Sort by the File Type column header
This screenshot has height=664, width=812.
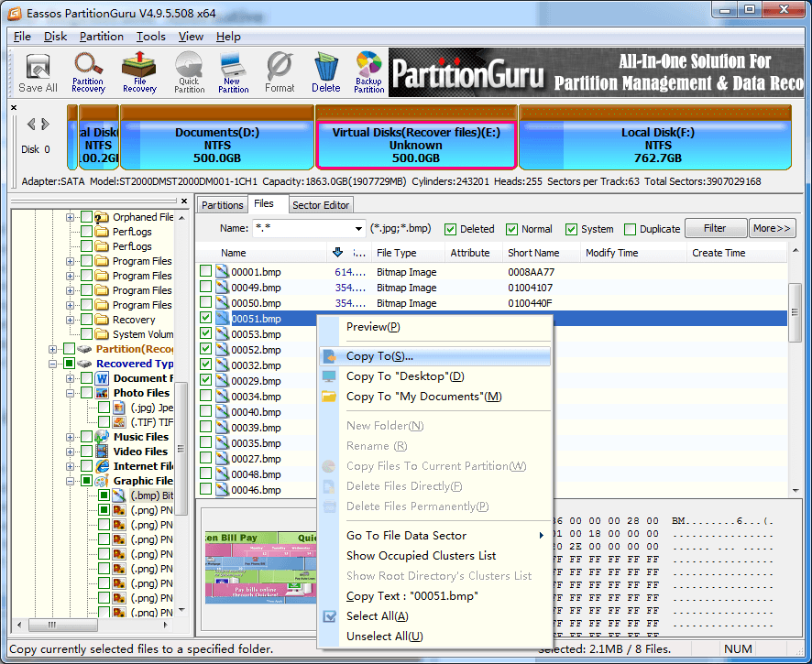point(408,253)
